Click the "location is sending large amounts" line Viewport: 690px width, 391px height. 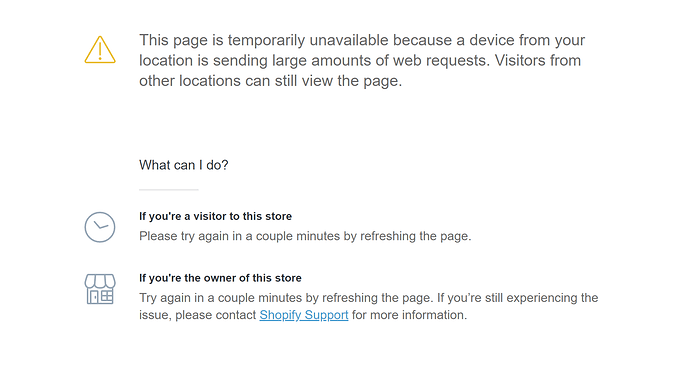coord(360,60)
